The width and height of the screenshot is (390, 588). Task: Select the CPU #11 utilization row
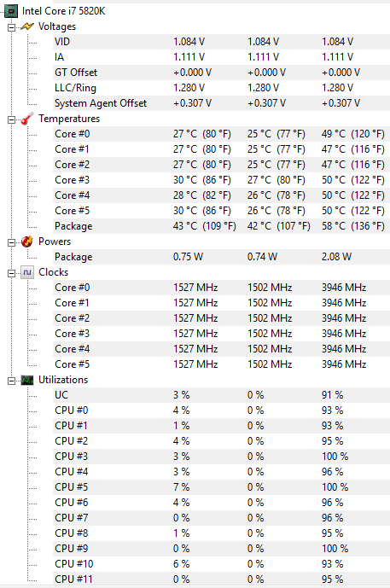tap(221, 579)
